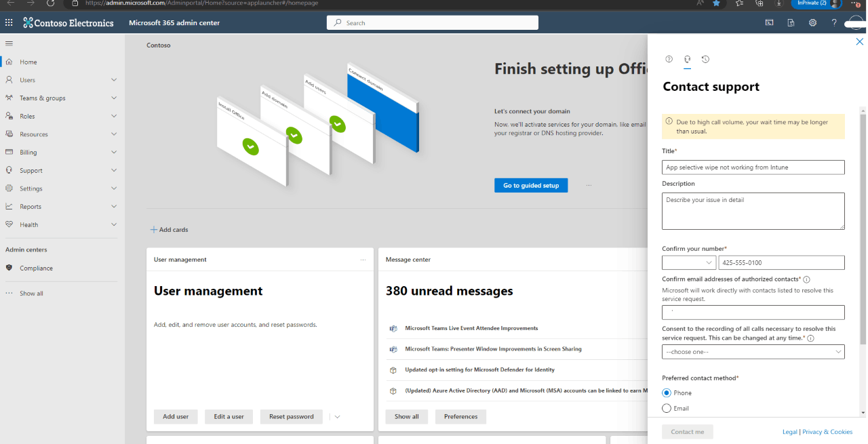The height and width of the screenshot is (444, 868).
Task: Open the document icon in the header
Action: coord(791,22)
